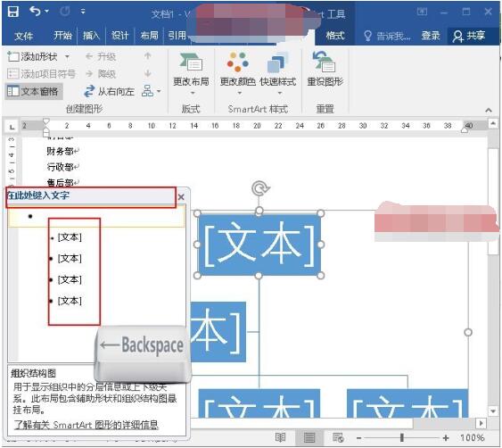
Task: Switch to the 布局 ribbon tab
Action: pos(149,35)
